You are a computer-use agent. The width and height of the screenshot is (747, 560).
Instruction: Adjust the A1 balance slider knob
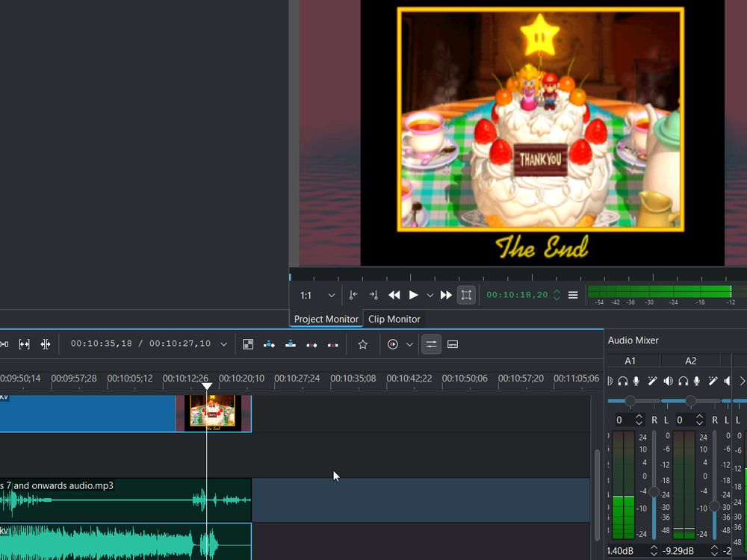tap(630, 401)
